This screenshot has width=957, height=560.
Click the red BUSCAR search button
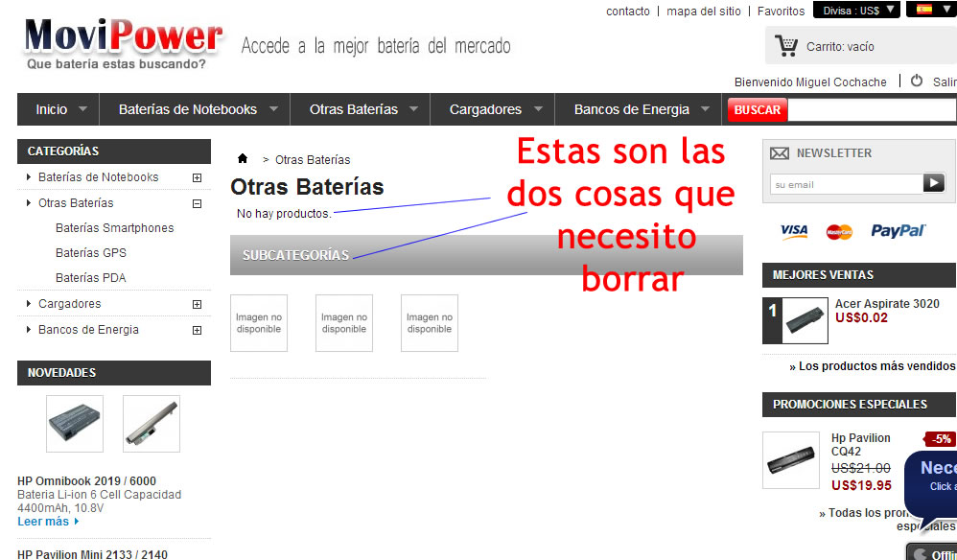(758, 110)
